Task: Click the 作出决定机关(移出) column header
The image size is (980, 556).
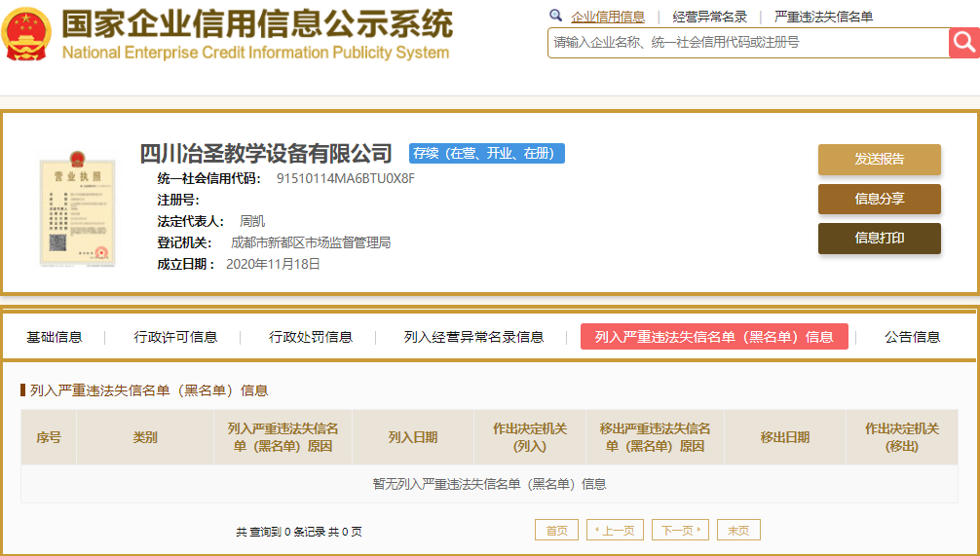Action: click(902, 437)
